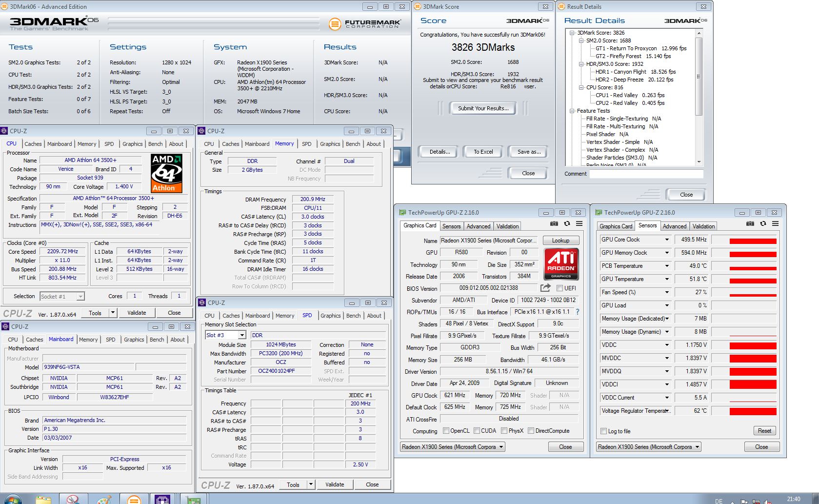
Task: Click the muted volume tray icon
Action: 767,502
